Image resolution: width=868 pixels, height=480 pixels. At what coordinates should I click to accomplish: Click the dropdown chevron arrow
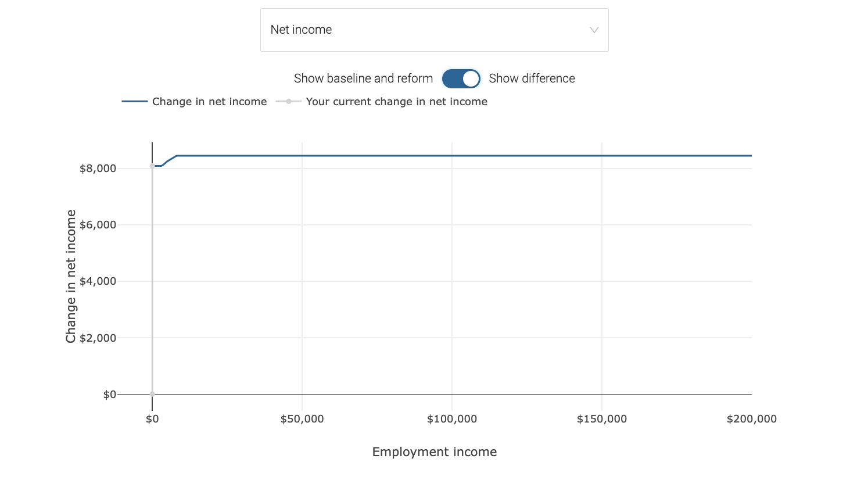click(594, 30)
